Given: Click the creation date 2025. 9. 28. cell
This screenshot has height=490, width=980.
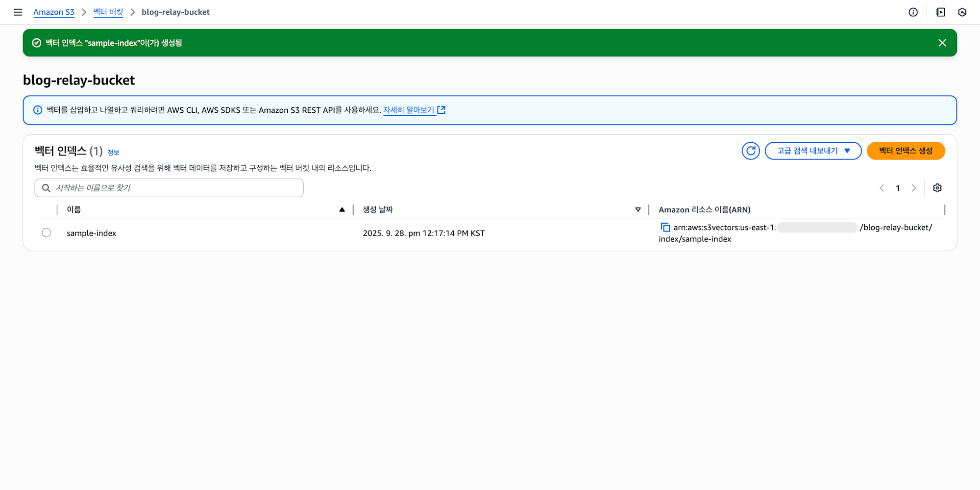Looking at the screenshot, I should pos(424,233).
